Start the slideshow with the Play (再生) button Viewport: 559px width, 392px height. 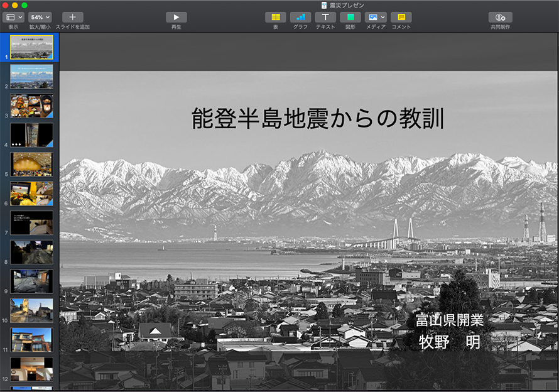pyautogui.click(x=176, y=17)
